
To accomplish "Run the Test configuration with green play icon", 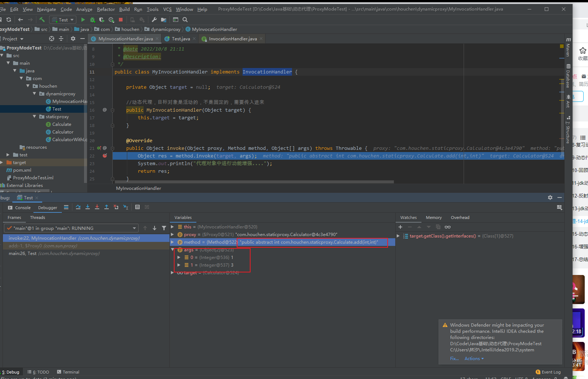I will coord(83,20).
